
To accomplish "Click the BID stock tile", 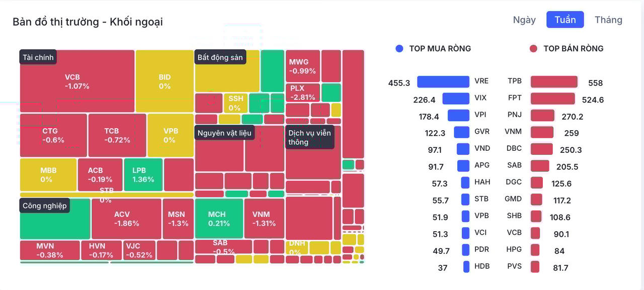I will coord(165,81).
